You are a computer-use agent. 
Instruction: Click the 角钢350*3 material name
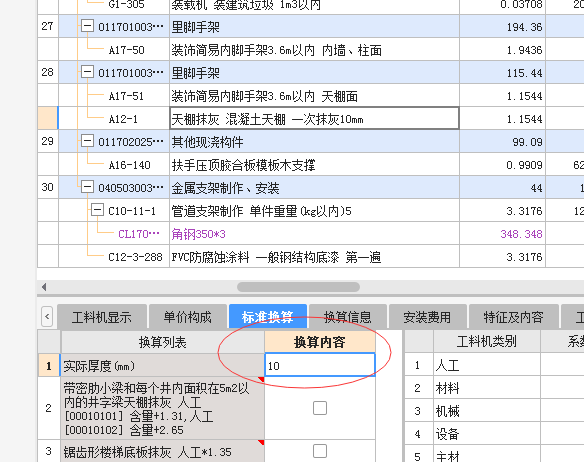click(199, 234)
